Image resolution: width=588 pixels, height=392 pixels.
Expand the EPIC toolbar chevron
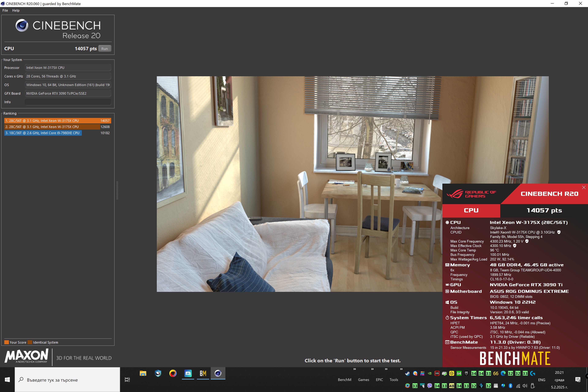[386, 369]
